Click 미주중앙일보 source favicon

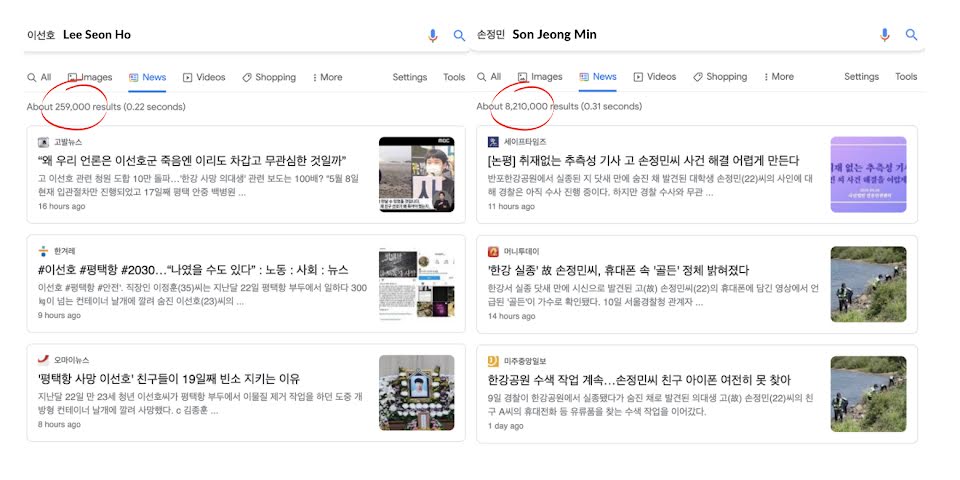click(493, 361)
